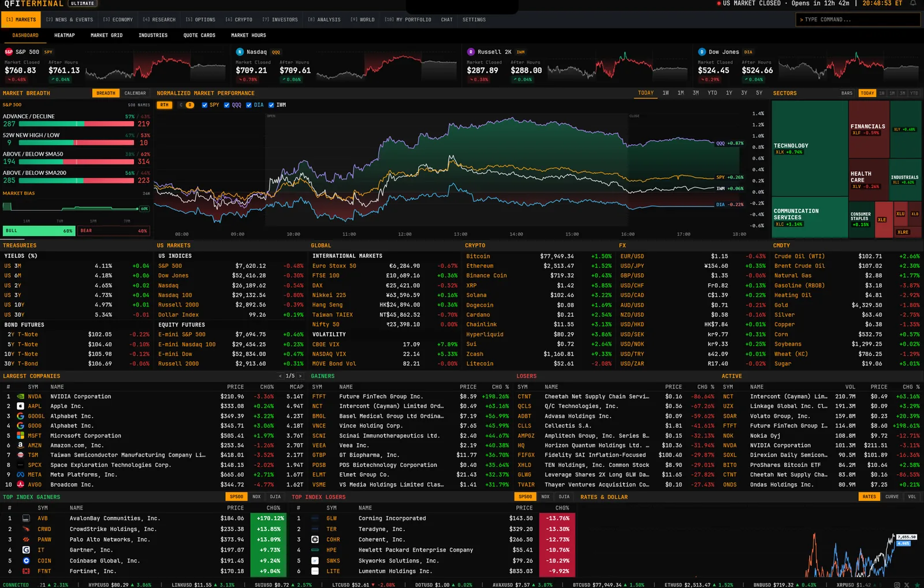The width and height of the screenshot is (924, 588).
Task: Uncheck the QQQ series checkbox
Action: click(x=226, y=105)
